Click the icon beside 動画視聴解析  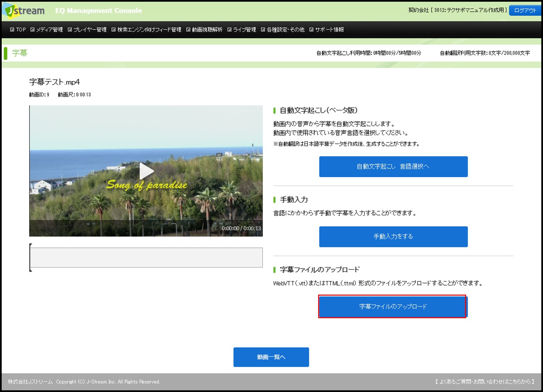[x=188, y=30]
